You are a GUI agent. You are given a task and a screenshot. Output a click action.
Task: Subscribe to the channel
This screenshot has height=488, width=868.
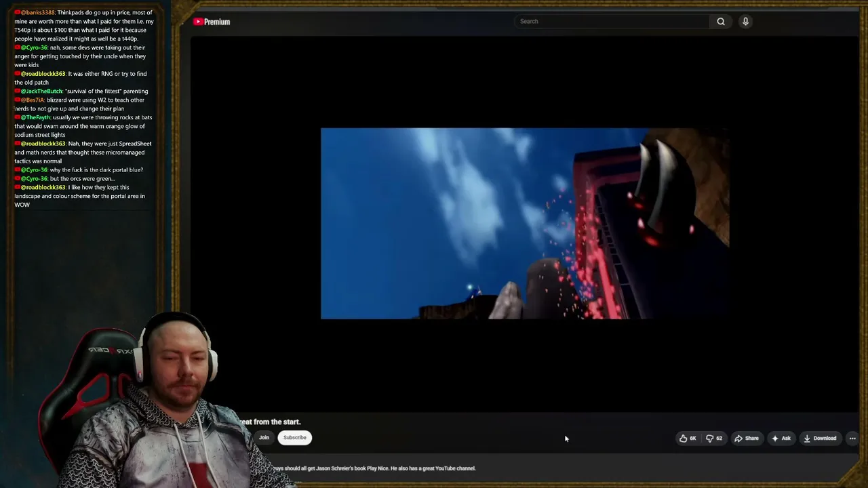click(x=295, y=438)
